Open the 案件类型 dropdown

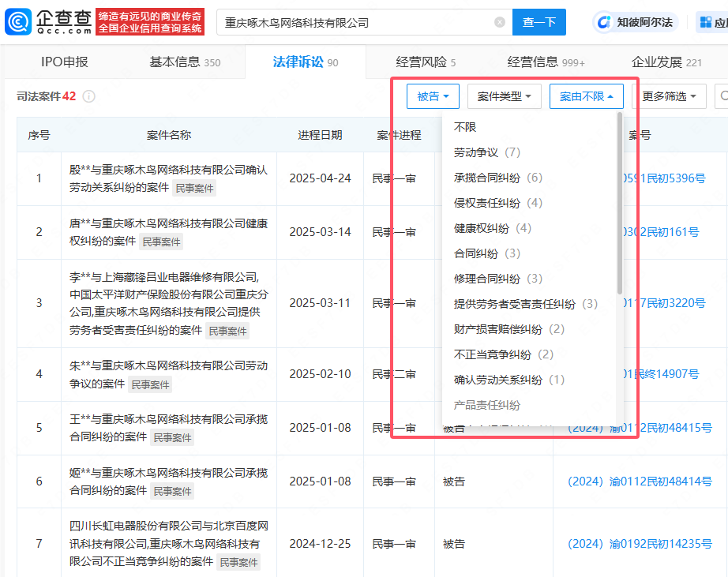(x=504, y=96)
